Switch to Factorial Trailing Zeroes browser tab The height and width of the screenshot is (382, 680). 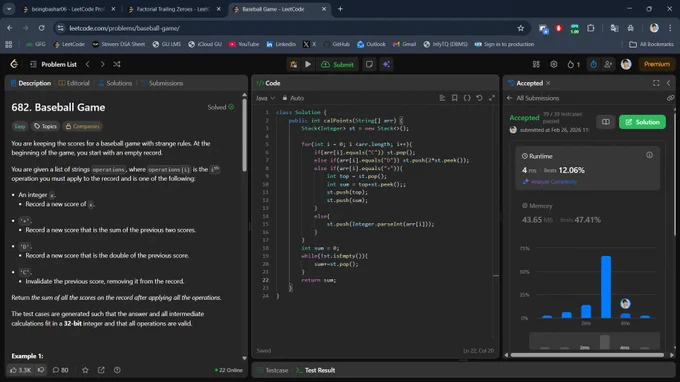(174, 9)
